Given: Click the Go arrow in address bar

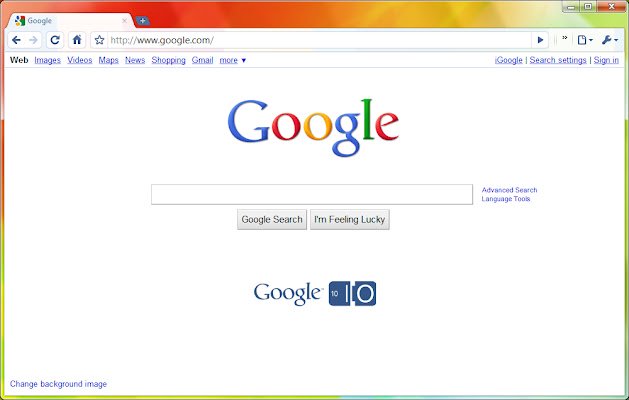Looking at the screenshot, I should click(540, 40).
